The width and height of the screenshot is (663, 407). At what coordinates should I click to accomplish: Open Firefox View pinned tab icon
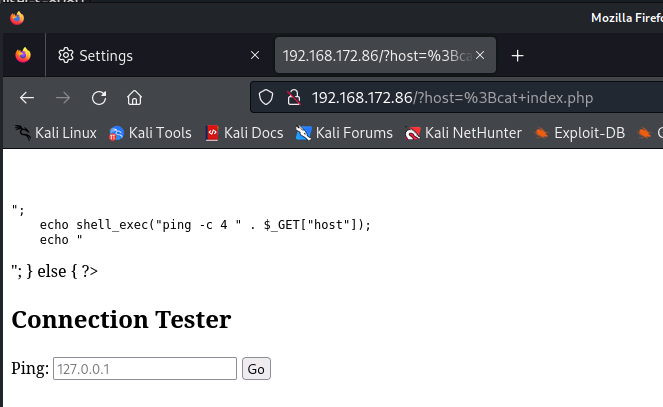pos(23,55)
